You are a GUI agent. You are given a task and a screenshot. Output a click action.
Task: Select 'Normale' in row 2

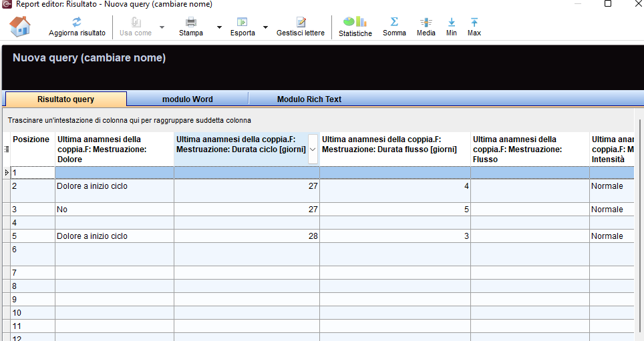click(x=612, y=190)
